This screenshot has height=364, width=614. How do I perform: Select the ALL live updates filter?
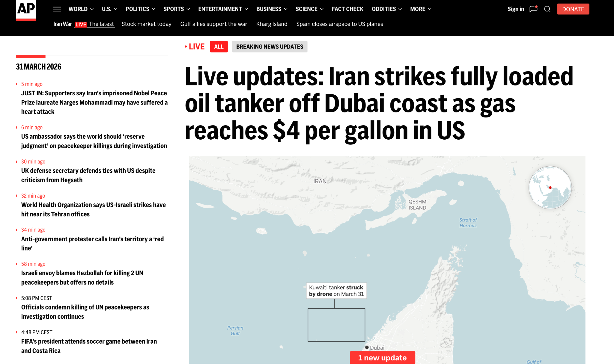[x=219, y=46]
